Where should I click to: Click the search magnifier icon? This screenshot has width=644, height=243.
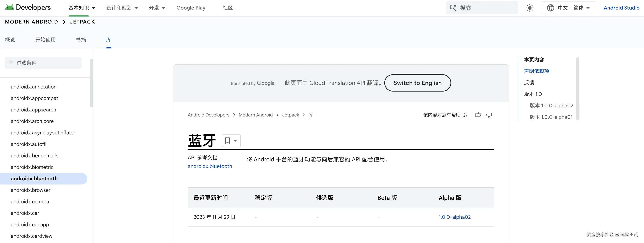pyautogui.click(x=453, y=8)
